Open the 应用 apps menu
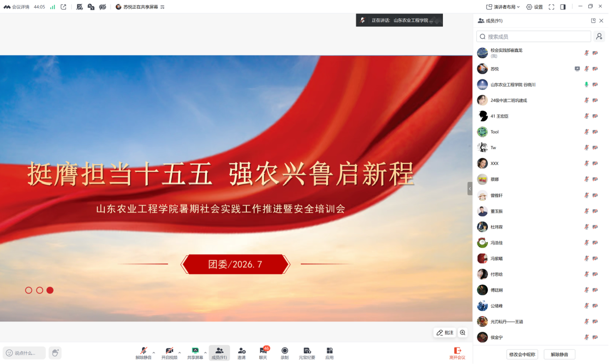The image size is (609, 364). [x=329, y=353]
